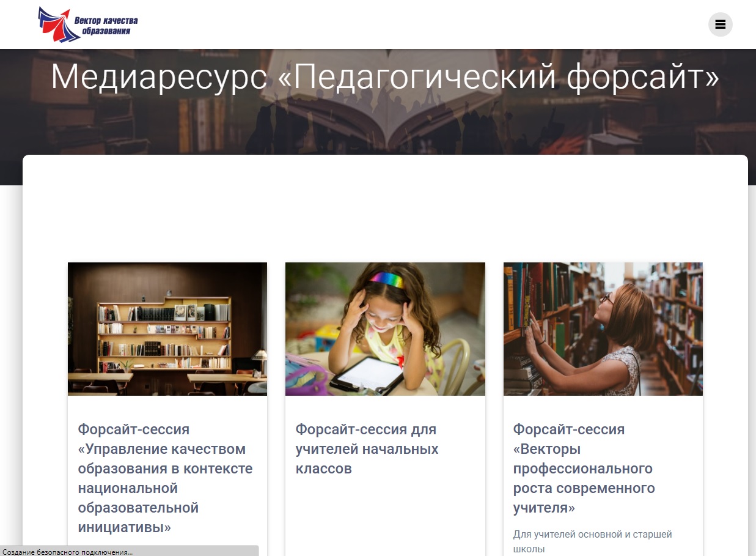Screen dimensions: 756x556
Task: Click the «Вектор качества образования» logo text
Action: click(x=106, y=25)
